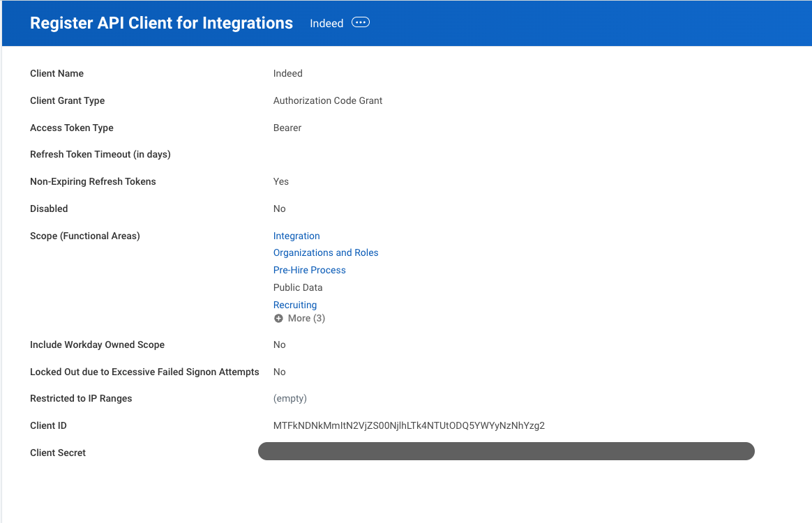Click the Include Workday Owned Scope label
This screenshot has height=523, width=812.
click(x=98, y=345)
